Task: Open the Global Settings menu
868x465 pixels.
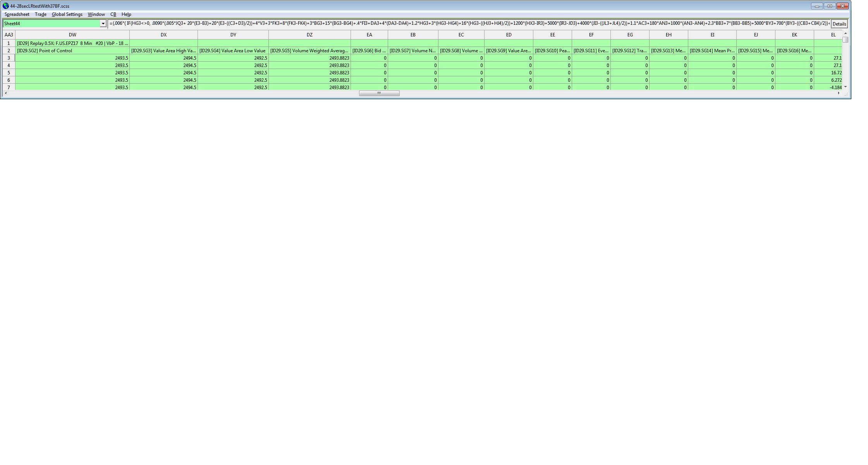Action: tap(67, 14)
